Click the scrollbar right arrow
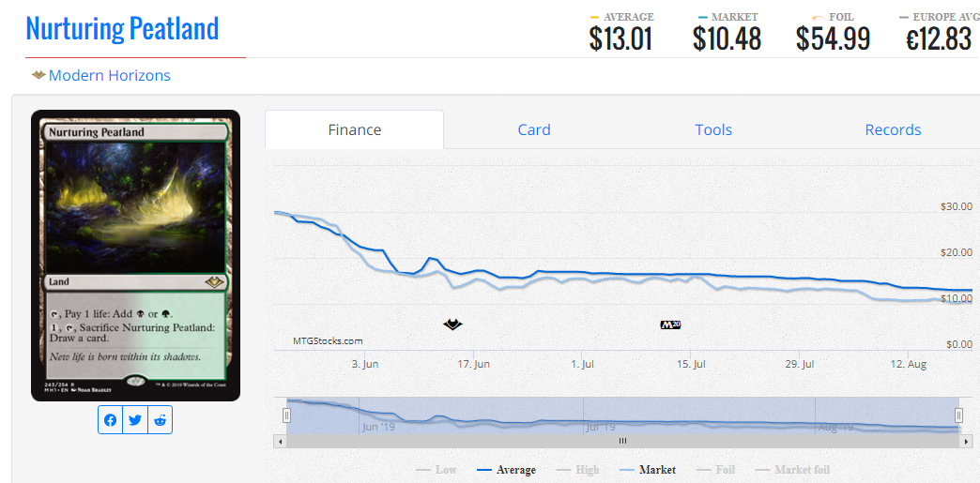Screen dimensions: 980x483 (966, 441)
